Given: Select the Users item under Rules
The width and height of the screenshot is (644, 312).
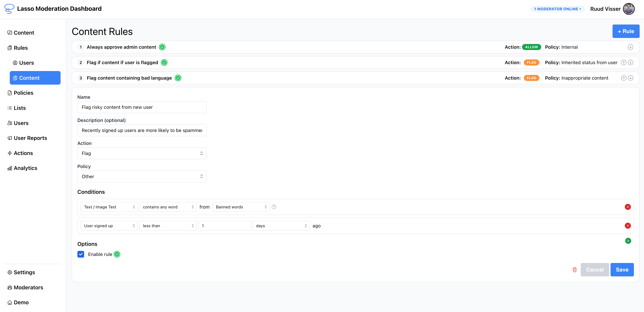Looking at the screenshot, I should click(x=27, y=63).
